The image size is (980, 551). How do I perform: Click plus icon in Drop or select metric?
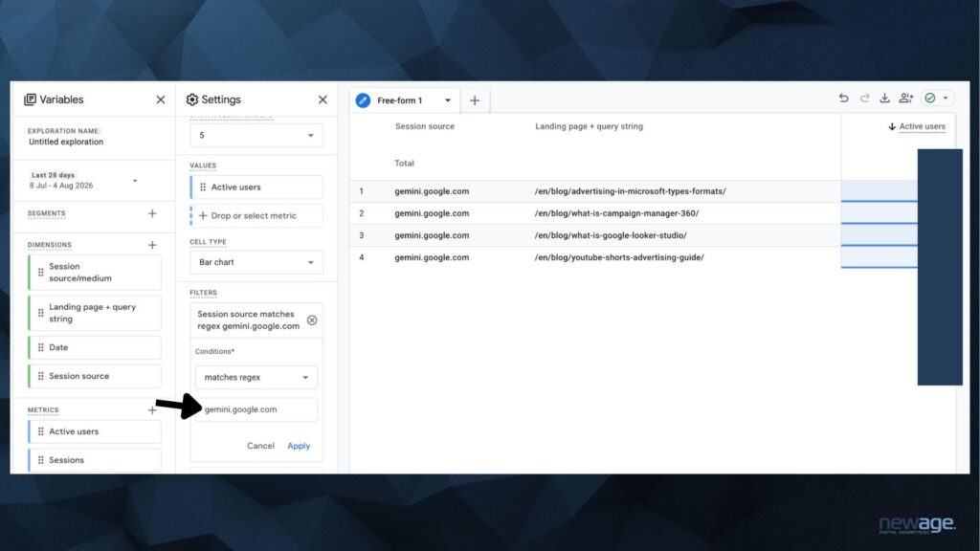tap(203, 215)
